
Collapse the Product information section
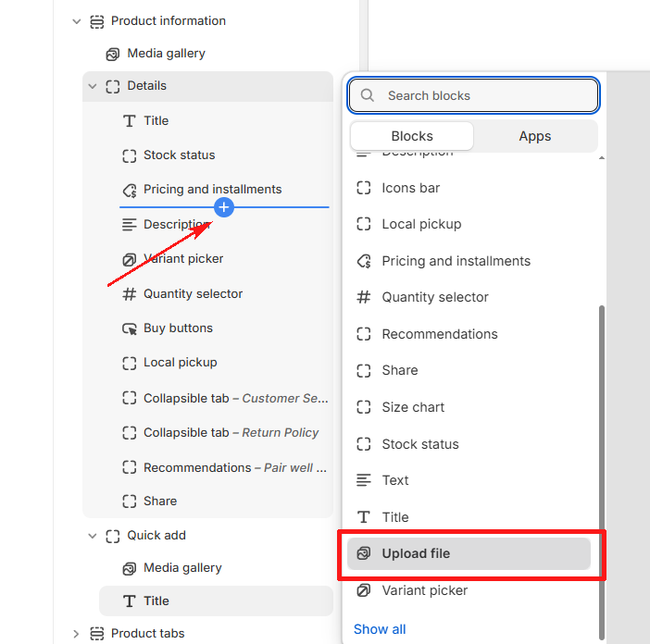click(77, 21)
